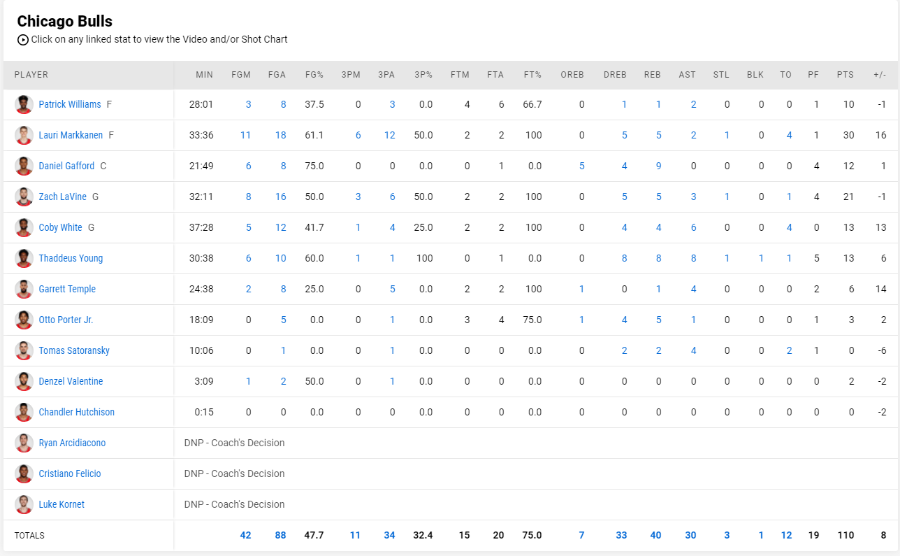Click the PTS column header
This screenshot has height=556, width=900.
845,75
